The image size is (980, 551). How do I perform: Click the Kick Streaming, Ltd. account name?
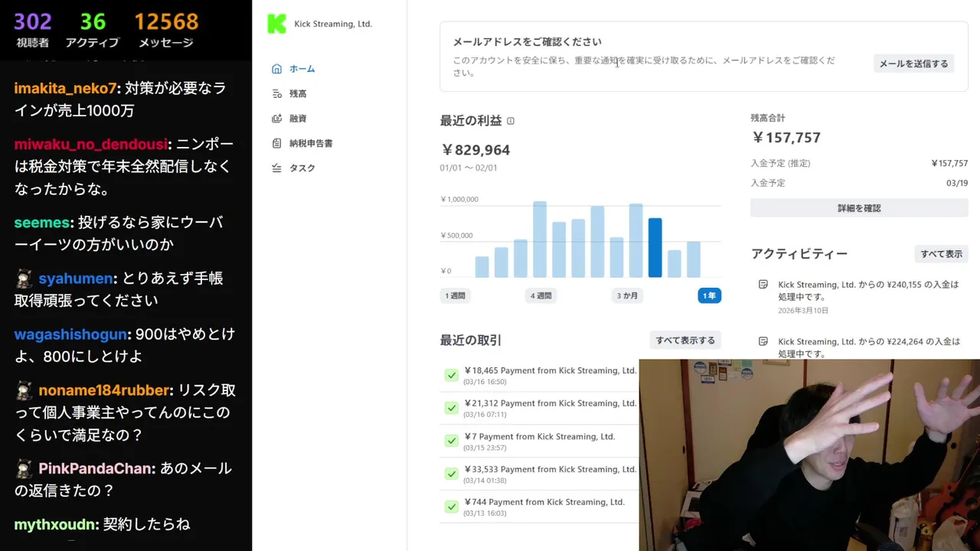pos(333,24)
